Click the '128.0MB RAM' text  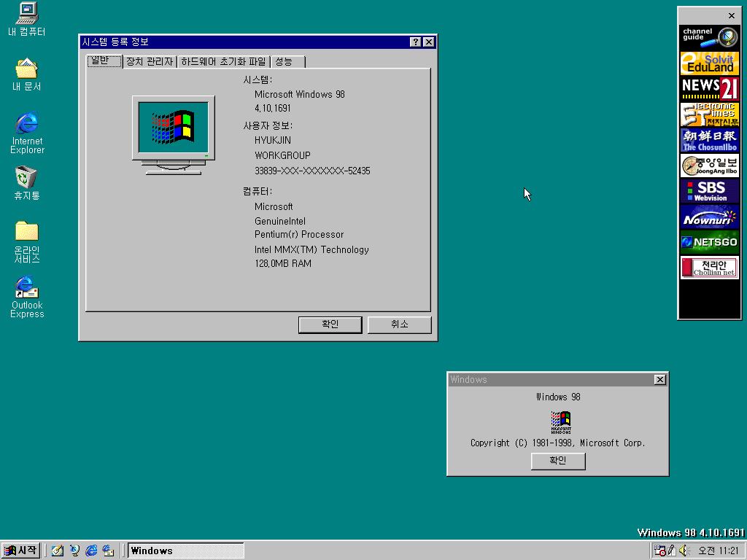(283, 263)
